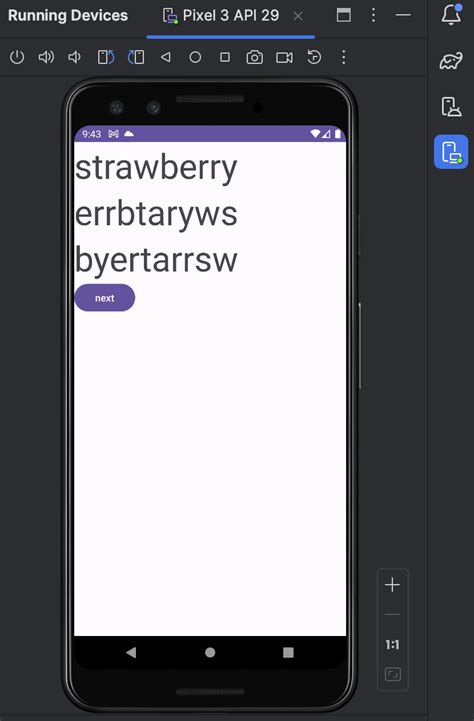Lower volume using the volume down icon

pos(74,57)
